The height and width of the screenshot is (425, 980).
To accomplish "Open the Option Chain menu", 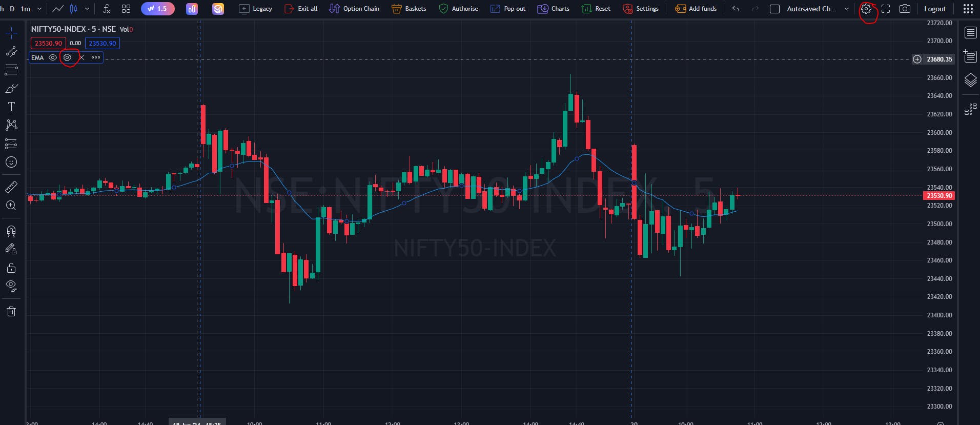I will point(354,9).
